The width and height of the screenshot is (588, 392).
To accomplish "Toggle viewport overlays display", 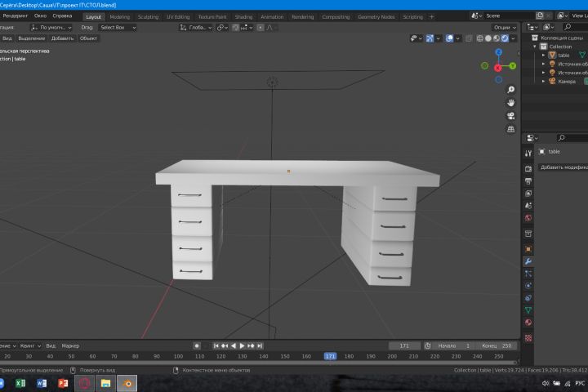I will (449, 38).
